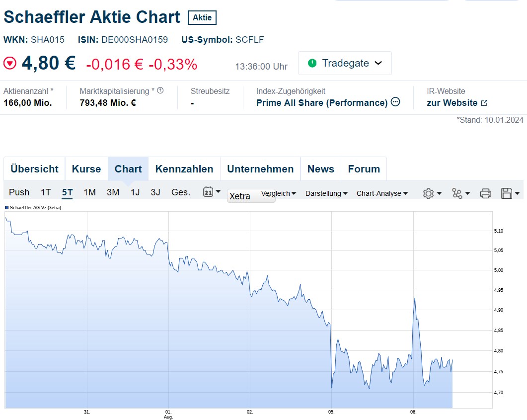Image resolution: width=527 pixels, height=420 pixels.
Task: Switch to the Kennzahlen tab
Action: coord(184,168)
